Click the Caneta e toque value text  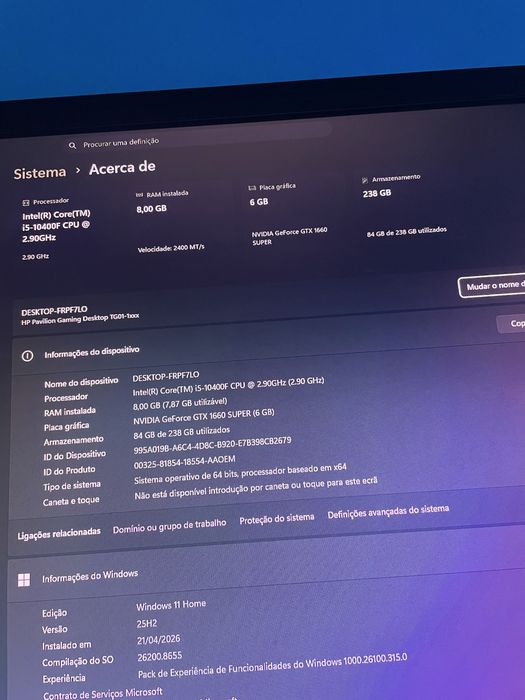click(256, 488)
